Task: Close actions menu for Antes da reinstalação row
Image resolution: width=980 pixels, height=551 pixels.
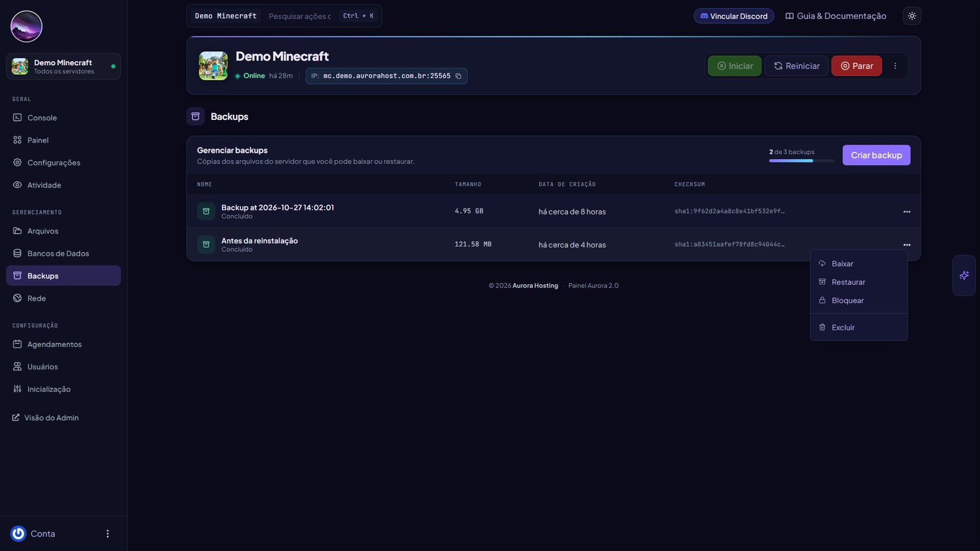Action: tap(907, 245)
